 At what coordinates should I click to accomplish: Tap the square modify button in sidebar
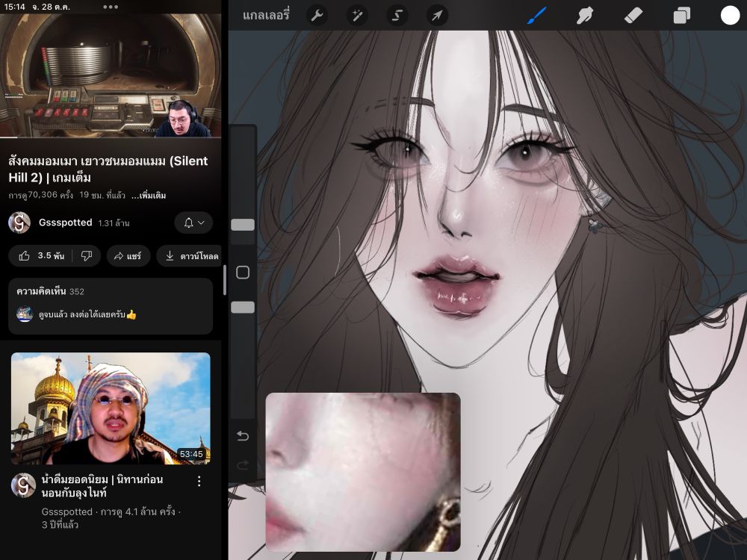pyautogui.click(x=243, y=273)
